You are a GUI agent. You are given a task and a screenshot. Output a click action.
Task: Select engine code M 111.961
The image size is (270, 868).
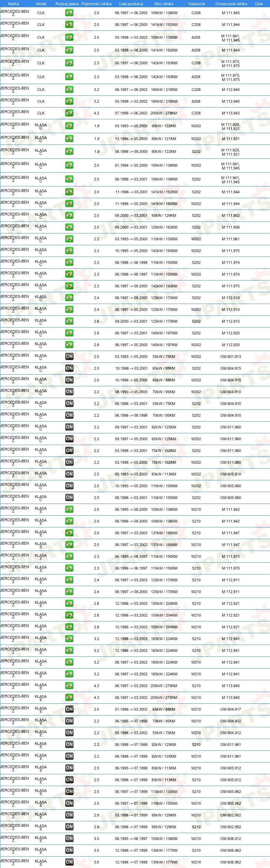pyautogui.click(x=231, y=239)
